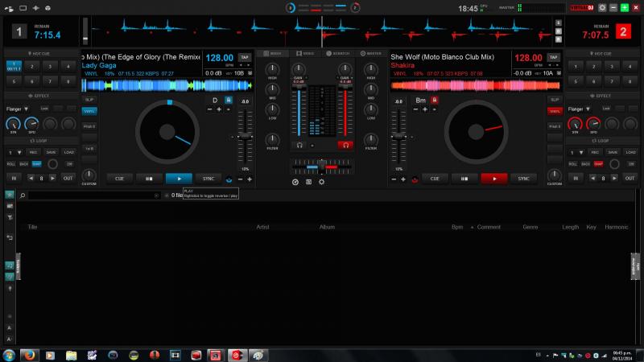Click TAP next to deck 1 BPM
The height and width of the screenshot is (362, 644).
(245, 57)
